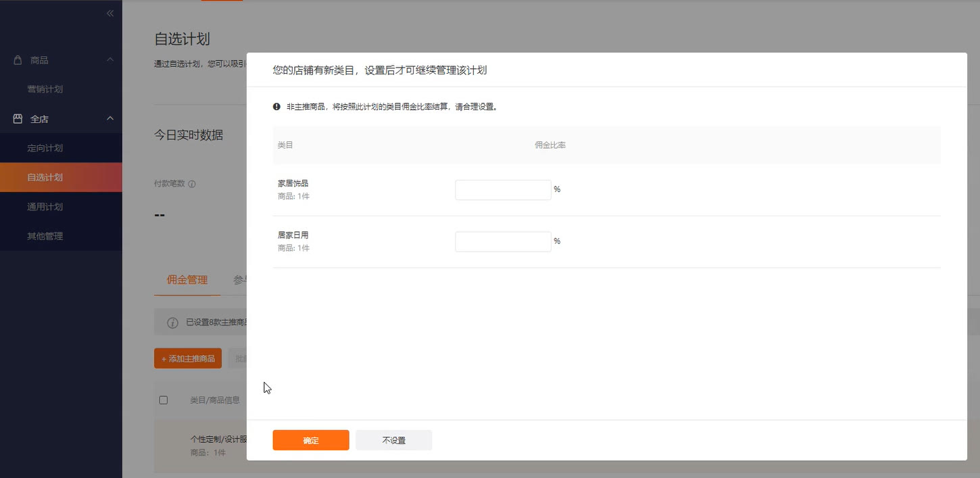
Task: Dismiss the dialog via 不设置 button
Action: pos(393,439)
